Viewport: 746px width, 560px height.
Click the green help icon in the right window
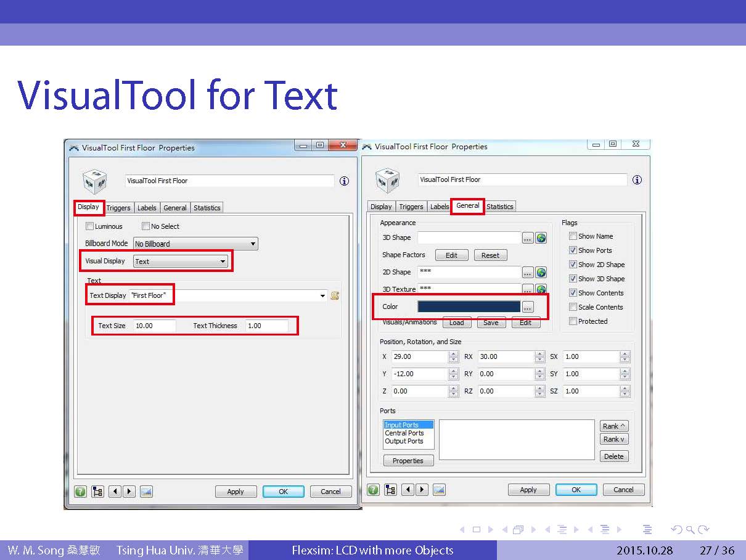(374, 490)
